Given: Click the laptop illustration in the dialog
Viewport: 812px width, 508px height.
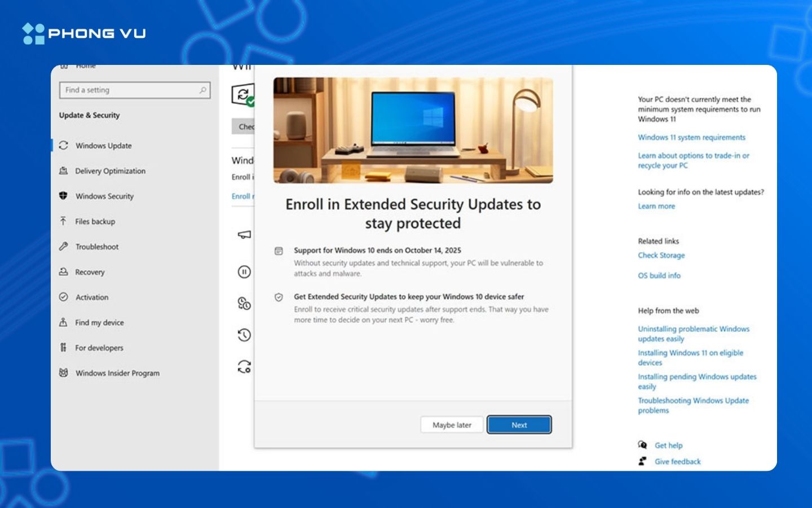Looking at the screenshot, I should tap(413, 130).
